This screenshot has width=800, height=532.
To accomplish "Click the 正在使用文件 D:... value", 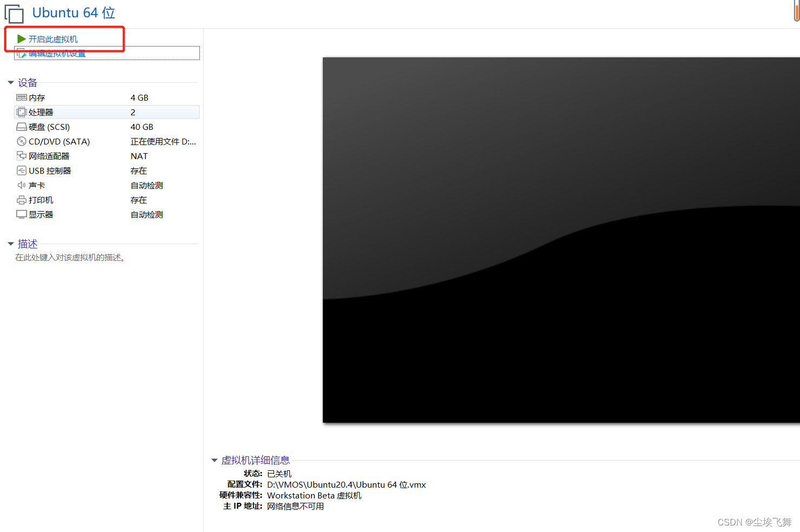I will [163, 141].
